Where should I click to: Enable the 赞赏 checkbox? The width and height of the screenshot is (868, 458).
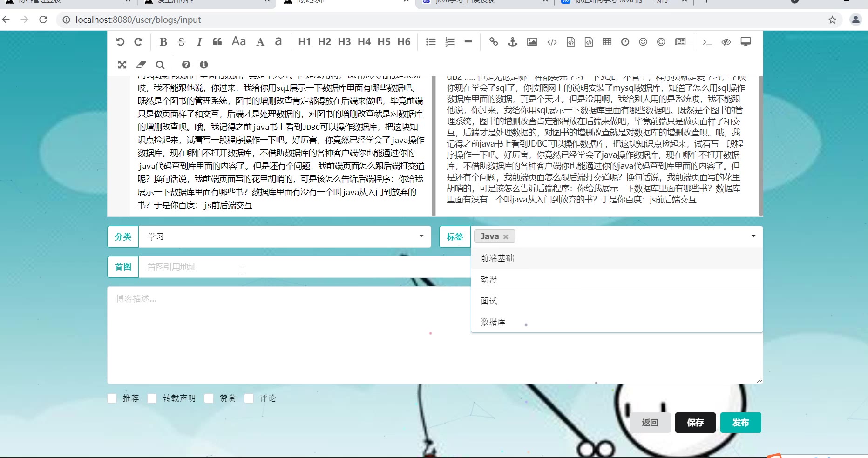(x=209, y=398)
